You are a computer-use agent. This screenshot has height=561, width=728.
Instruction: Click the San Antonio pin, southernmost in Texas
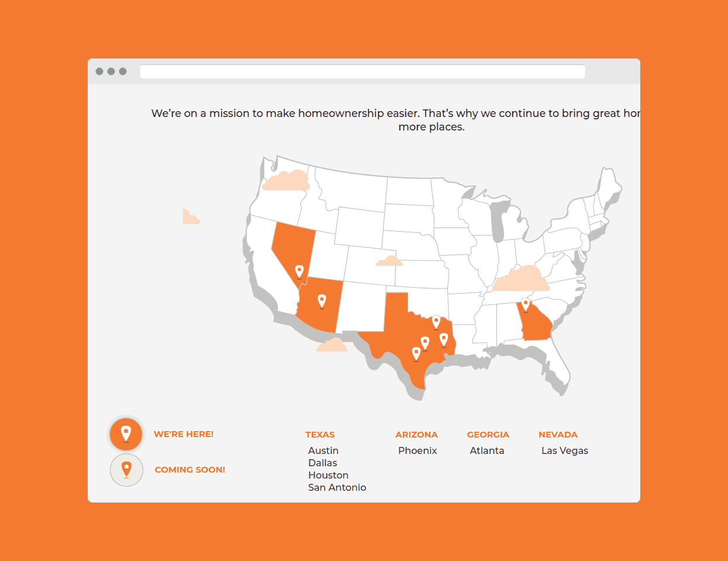pyautogui.click(x=416, y=354)
